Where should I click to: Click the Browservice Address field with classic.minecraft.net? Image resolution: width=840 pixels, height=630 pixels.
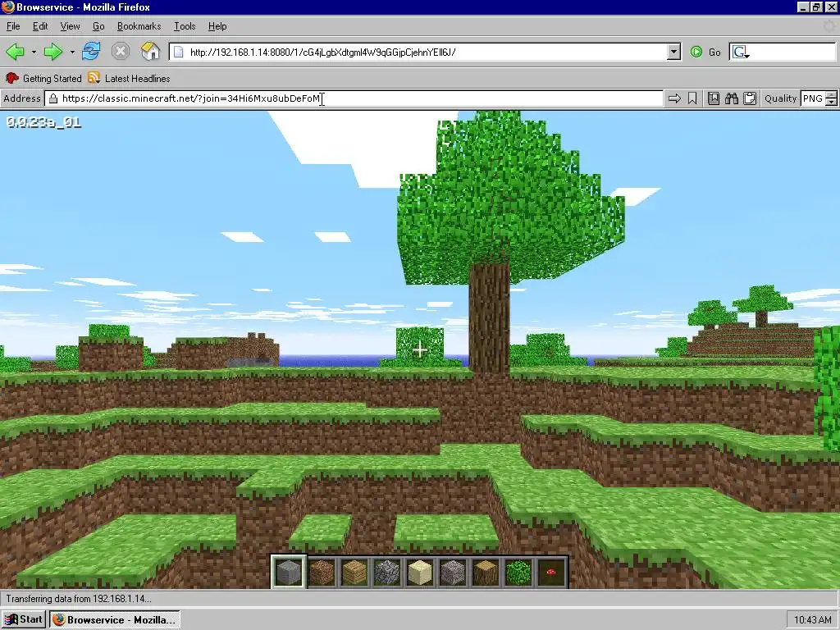pyautogui.click(x=354, y=98)
